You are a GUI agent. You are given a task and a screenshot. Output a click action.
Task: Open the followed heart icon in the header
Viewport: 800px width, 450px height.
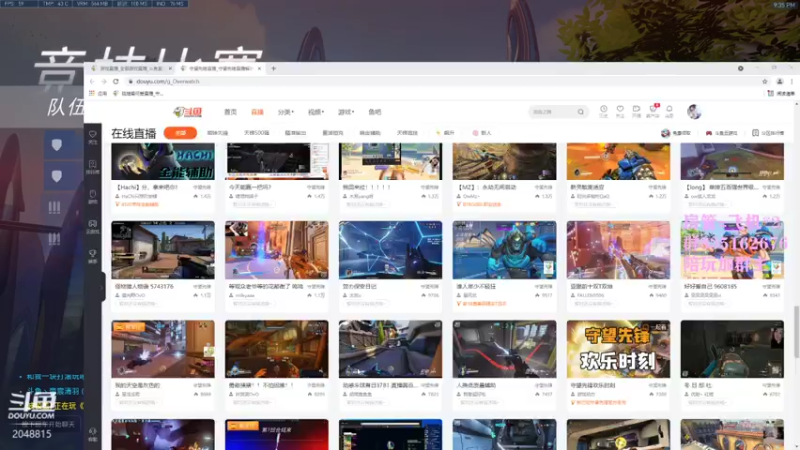[x=620, y=111]
